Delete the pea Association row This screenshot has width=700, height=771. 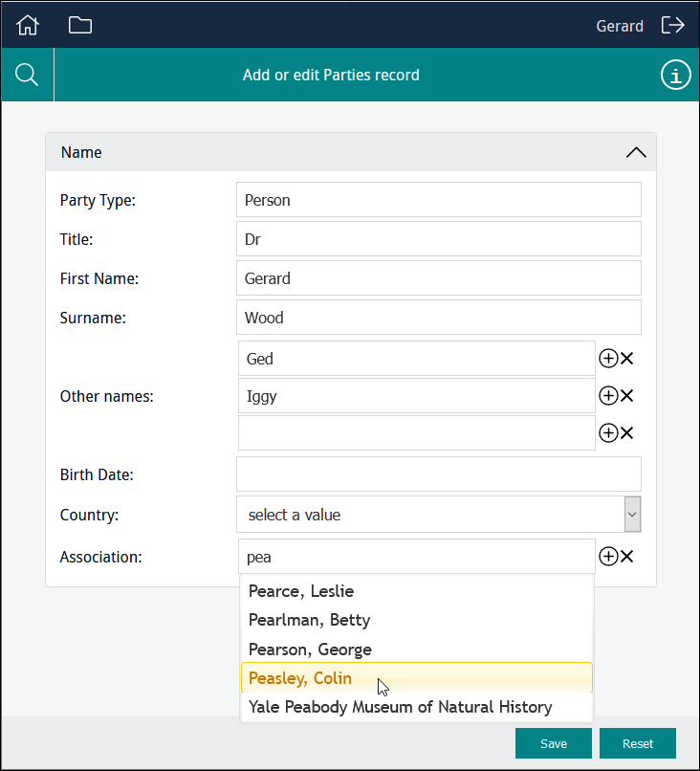(x=627, y=557)
